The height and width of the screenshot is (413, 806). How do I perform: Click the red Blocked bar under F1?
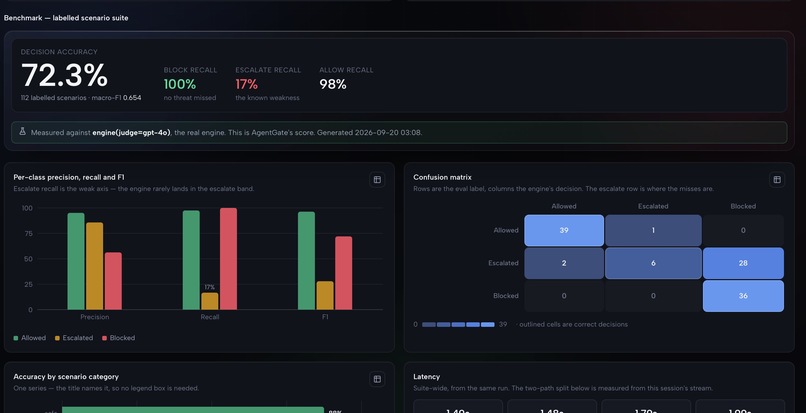tap(343, 273)
